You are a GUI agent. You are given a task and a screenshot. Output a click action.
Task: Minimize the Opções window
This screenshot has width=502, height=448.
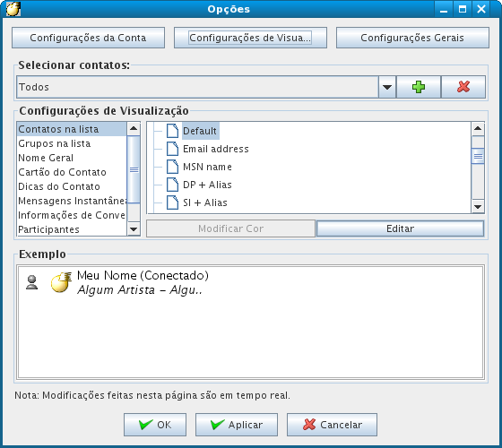click(444, 9)
